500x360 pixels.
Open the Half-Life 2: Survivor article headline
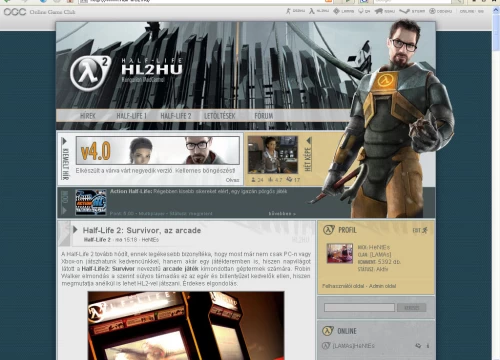point(142,230)
